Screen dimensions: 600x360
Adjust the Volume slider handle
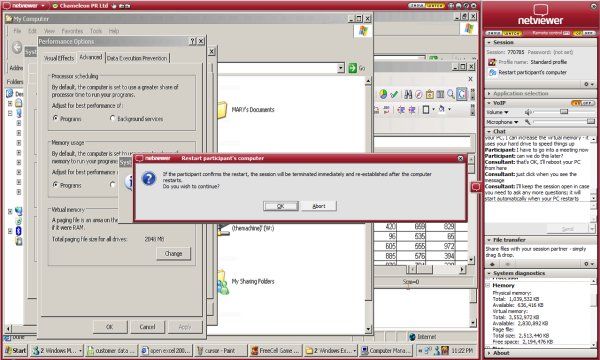click(x=564, y=112)
